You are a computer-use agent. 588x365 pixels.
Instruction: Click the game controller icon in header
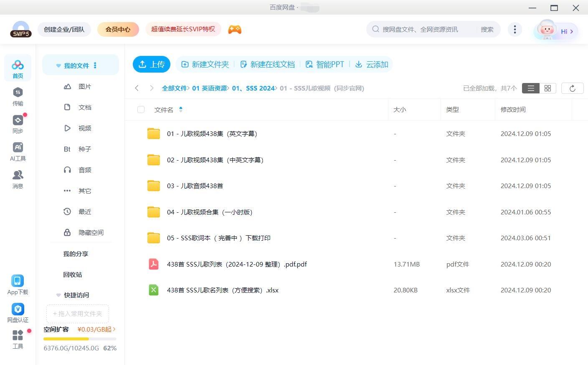(x=235, y=30)
